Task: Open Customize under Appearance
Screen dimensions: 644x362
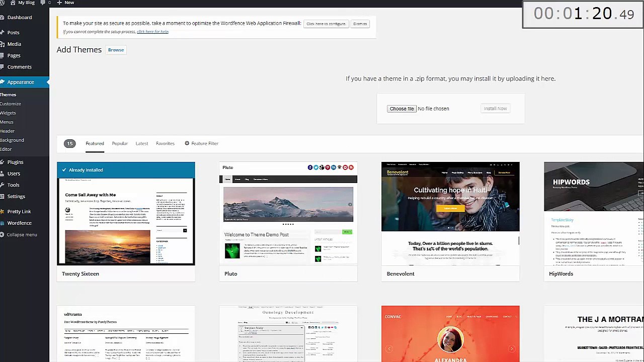Action: [11, 104]
